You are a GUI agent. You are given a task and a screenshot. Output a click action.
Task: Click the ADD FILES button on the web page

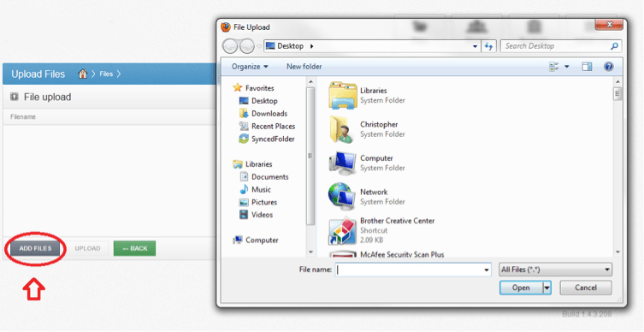(x=35, y=249)
